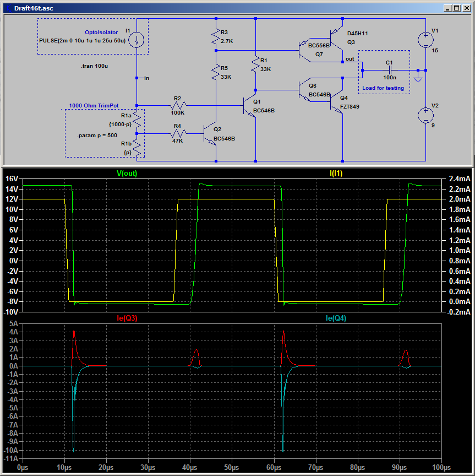Viewport: 475px width, 476px height.
Task: Click the 33K value of R5
Action: coord(226,77)
